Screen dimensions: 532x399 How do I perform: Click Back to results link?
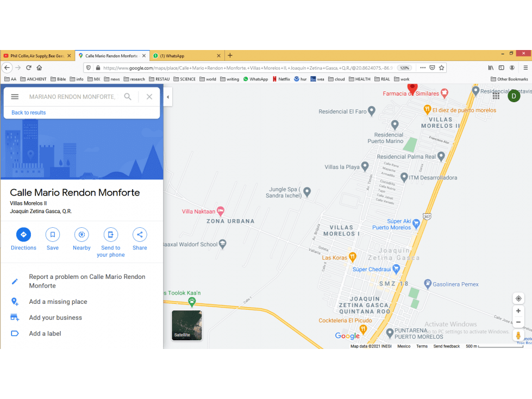point(28,113)
